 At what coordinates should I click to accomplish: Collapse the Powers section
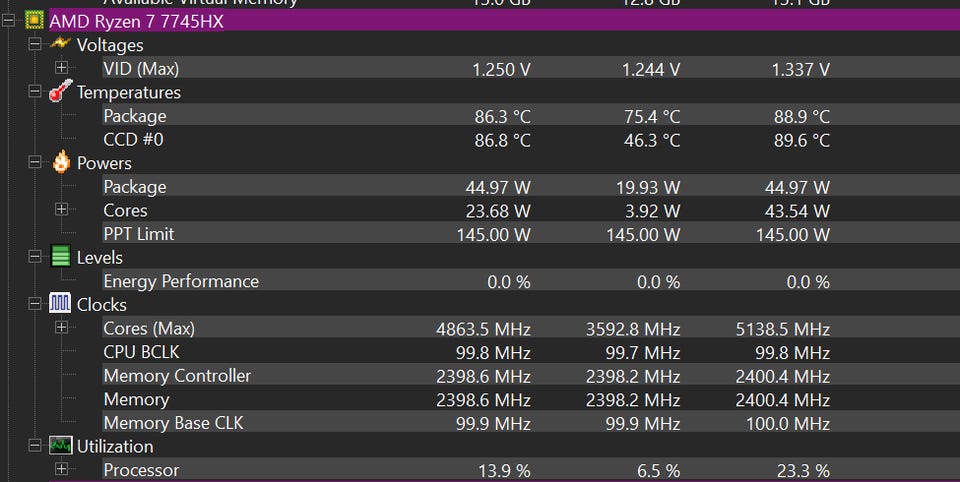click(x=35, y=162)
